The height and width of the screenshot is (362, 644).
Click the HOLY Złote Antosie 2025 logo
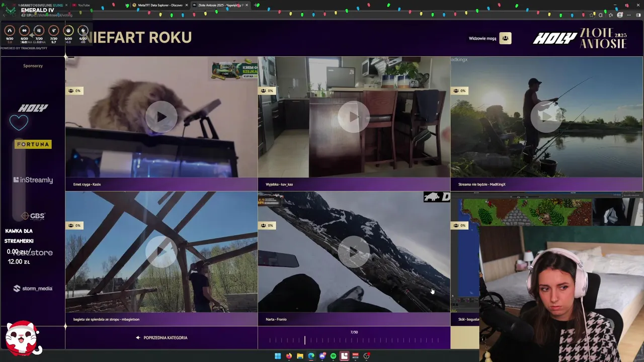(580, 38)
